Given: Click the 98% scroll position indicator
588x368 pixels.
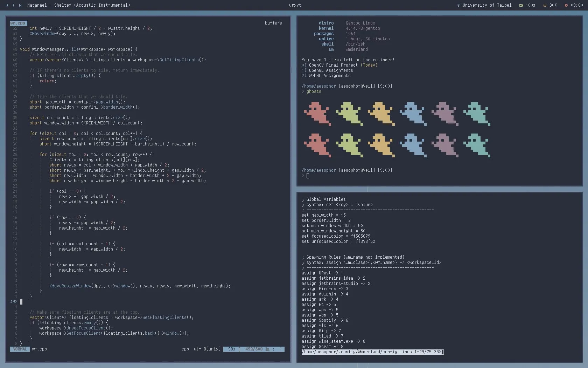Looking at the screenshot, I should click(x=231, y=349).
